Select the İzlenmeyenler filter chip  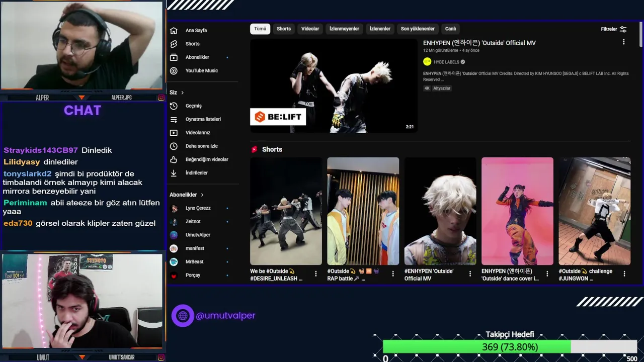[x=345, y=29]
